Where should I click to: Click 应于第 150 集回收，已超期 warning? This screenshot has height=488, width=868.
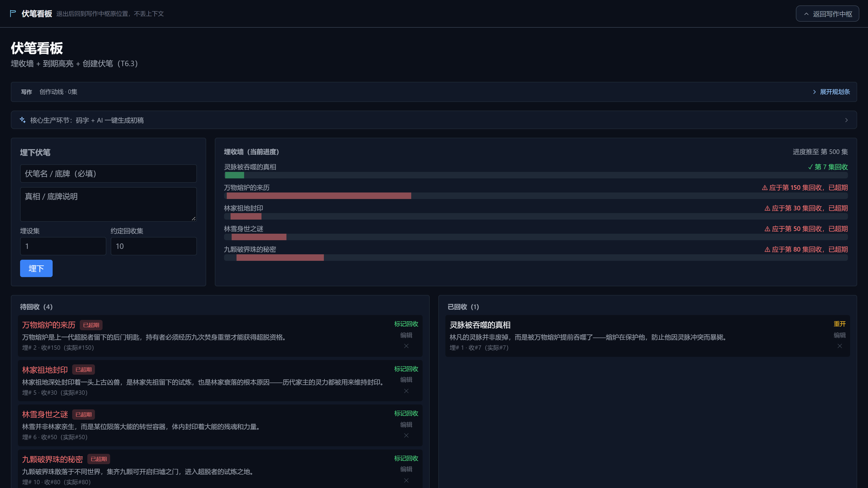click(x=805, y=188)
